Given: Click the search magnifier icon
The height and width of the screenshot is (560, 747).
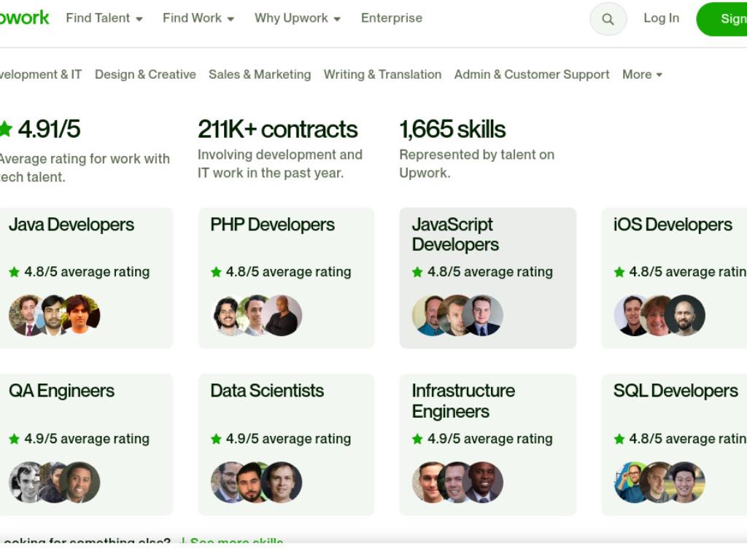Looking at the screenshot, I should [x=608, y=19].
